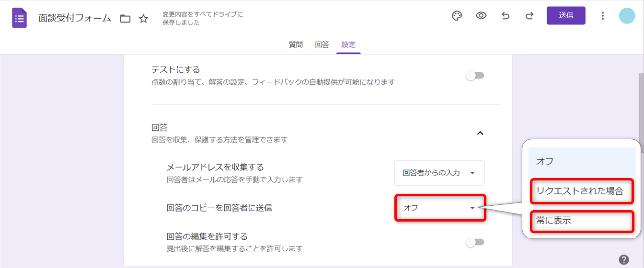Click the move to folder icon
This screenshot has height=268, width=644.
[x=125, y=19]
